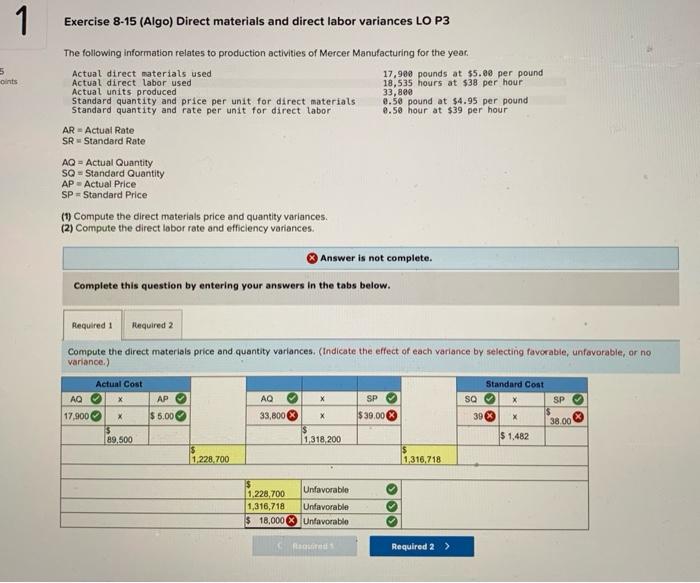The height and width of the screenshot is (583, 700).
Task: Click the red X icon next to $39.00
Action: [391, 416]
